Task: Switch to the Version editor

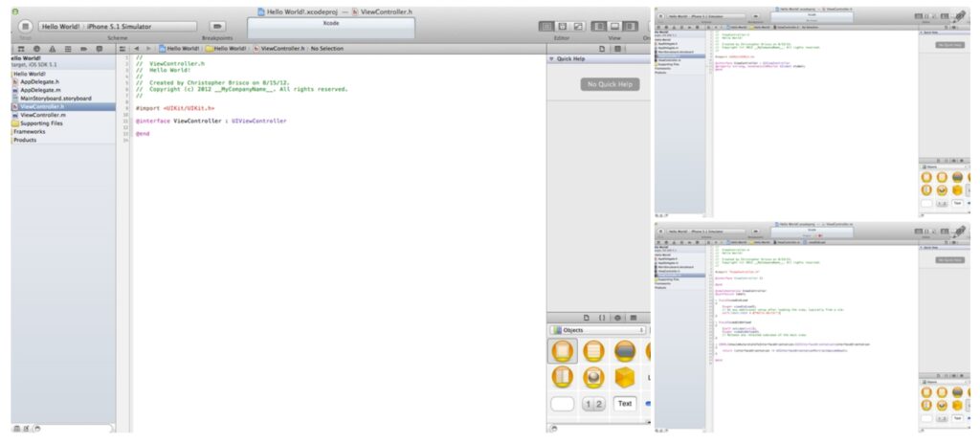Action: coord(576,26)
